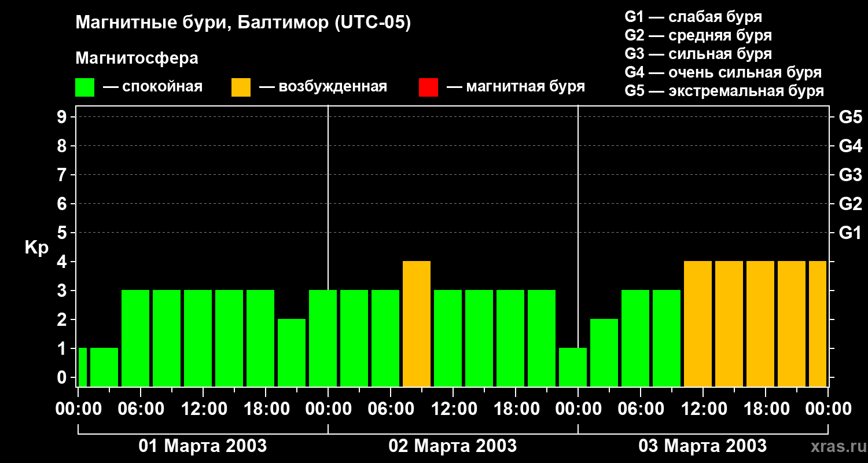
Task: Click the green 'спокойная' legend swatch
Action: coord(84,87)
